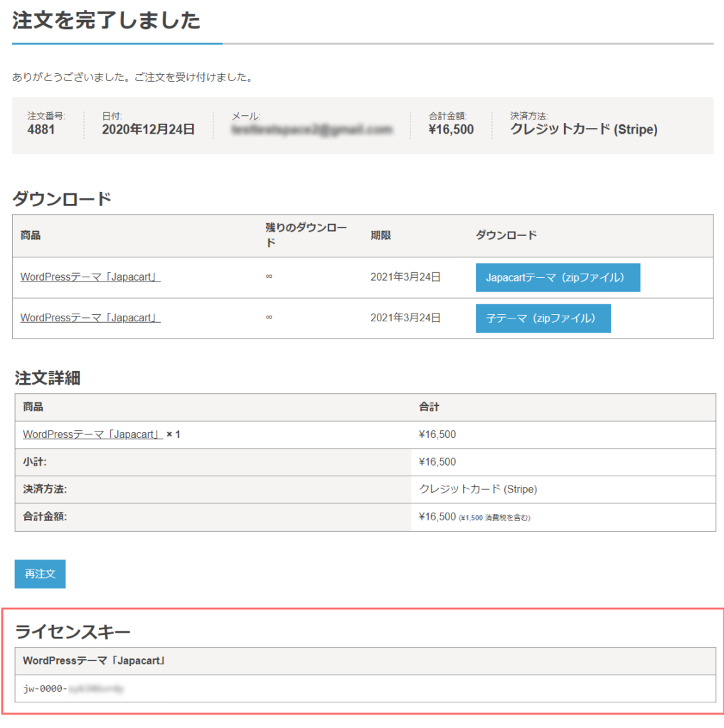Click the 決済方法: label in the summary bar
This screenshot has width=724, height=728.
(x=529, y=116)
